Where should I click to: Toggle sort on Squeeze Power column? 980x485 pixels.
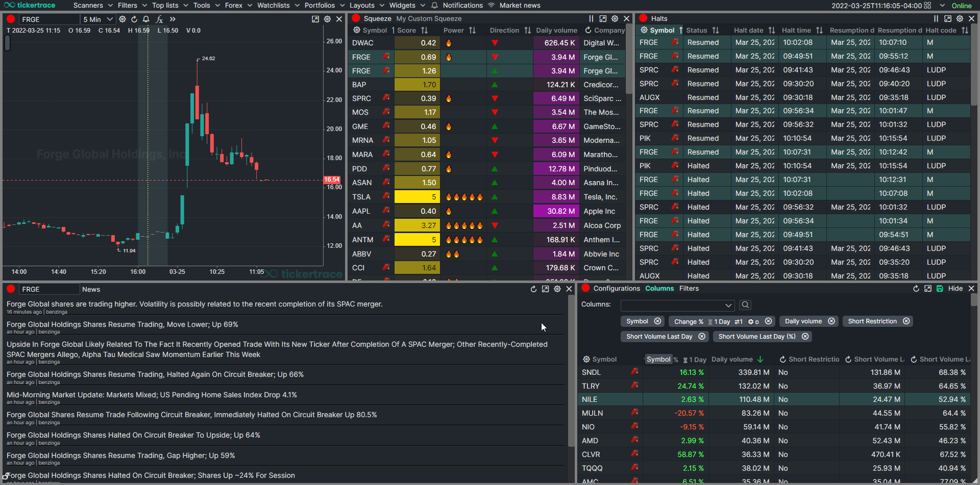pos(472,30)
